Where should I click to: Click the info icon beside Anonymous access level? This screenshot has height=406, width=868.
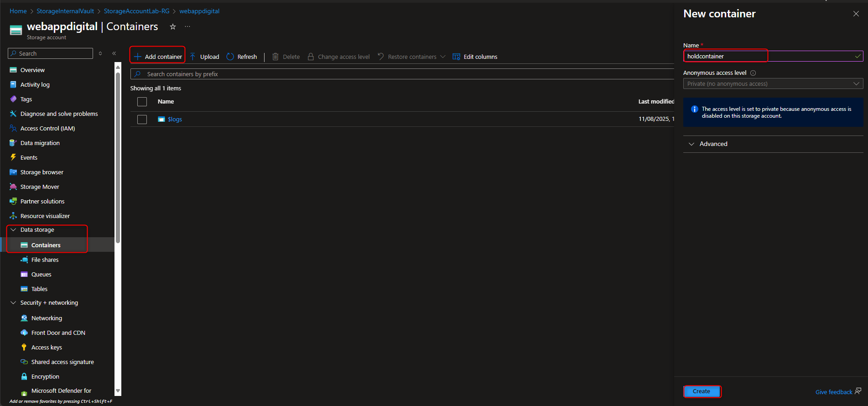pos(753,73)
